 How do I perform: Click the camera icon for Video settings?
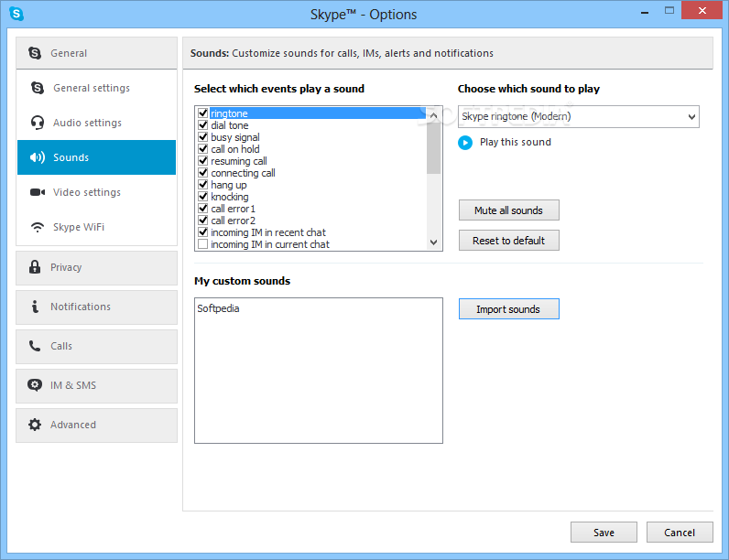click(38, 192)
